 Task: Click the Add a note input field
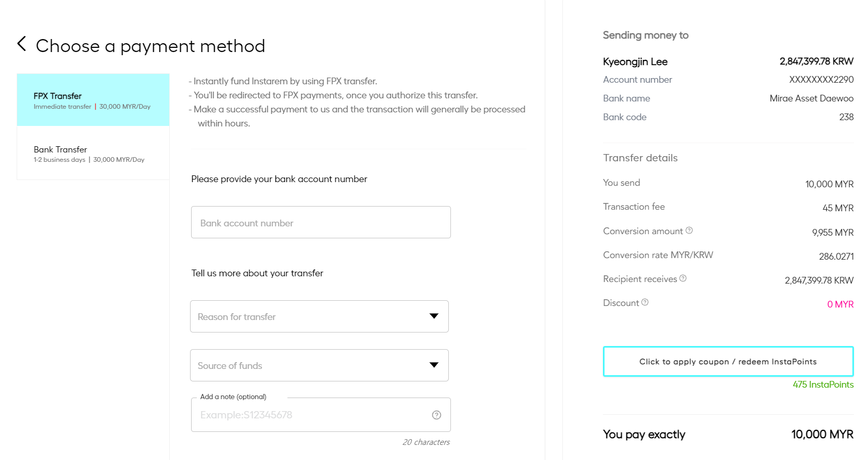[310, 415]
